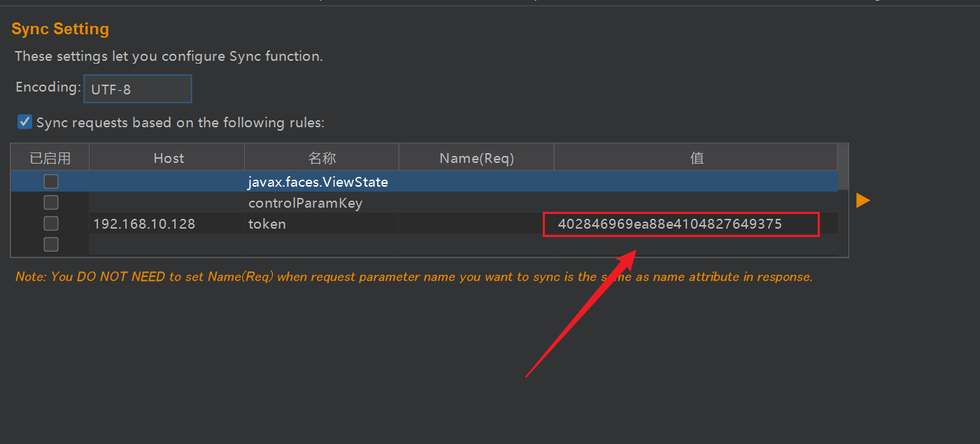This screenshot has width=980, height=444.
Task: Click the 已启用 column header
Action: [x=50, y=158]
